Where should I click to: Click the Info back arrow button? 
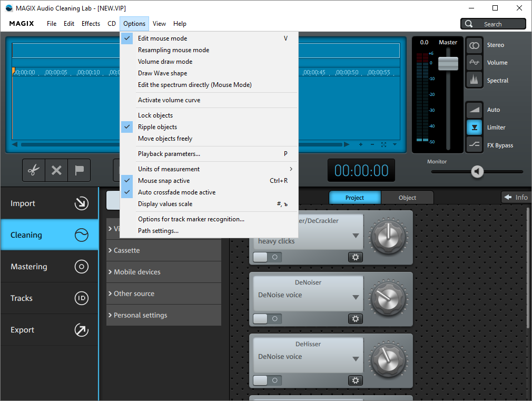pyautogui.click(x=516, y=197)
